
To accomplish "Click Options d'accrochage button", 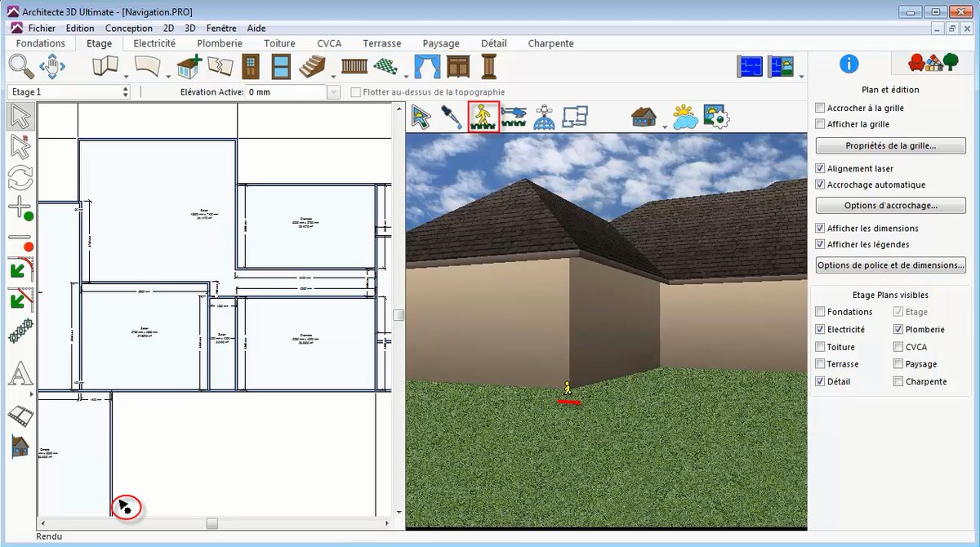I will 890,206.
